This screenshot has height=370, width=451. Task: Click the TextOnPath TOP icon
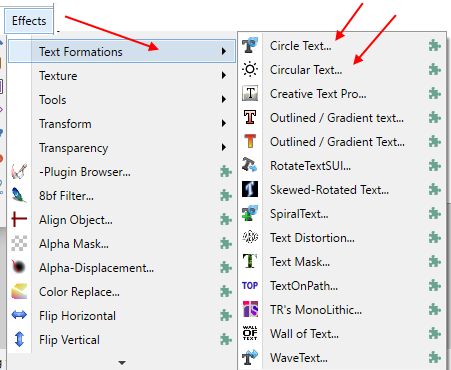pyautogui.click(x=250, y=286)
